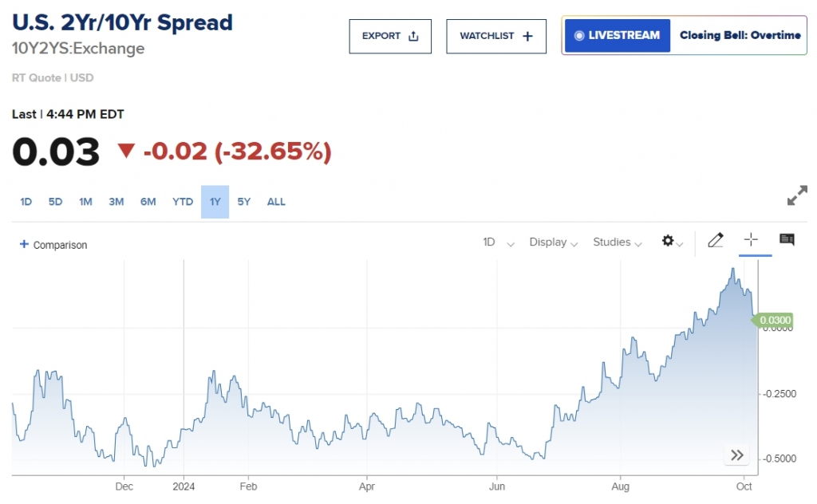Jump to latest data with double-chevron
Image resolution: width=817 pixels, height=504 pixels.
(x=737, y=455)
